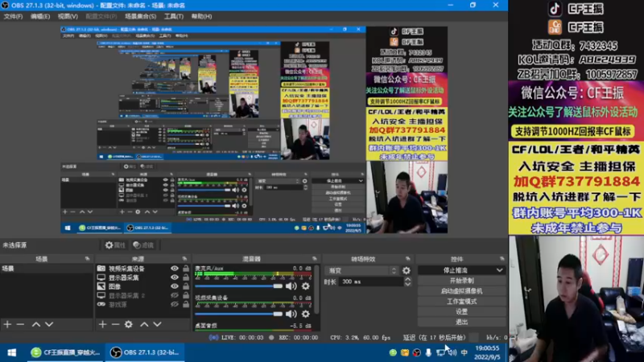This screenshot has width=644, height=362.
Task: Toggle the lock on 图像 source
Action: coord(186,286)
